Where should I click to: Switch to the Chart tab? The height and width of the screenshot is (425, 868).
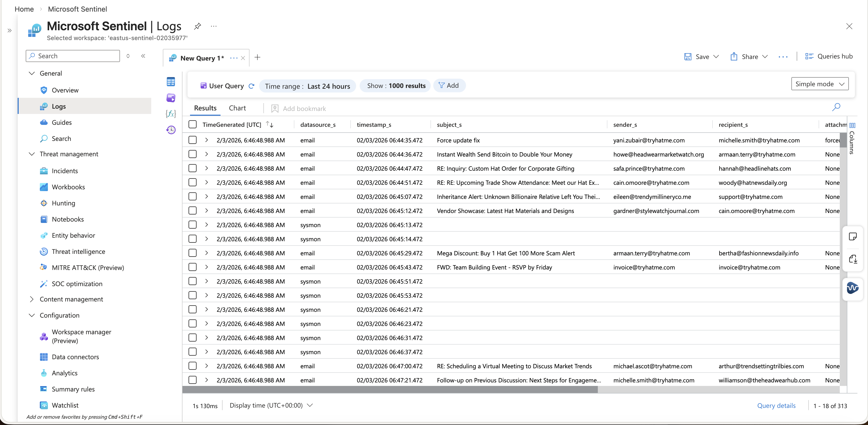coord(237,108)
